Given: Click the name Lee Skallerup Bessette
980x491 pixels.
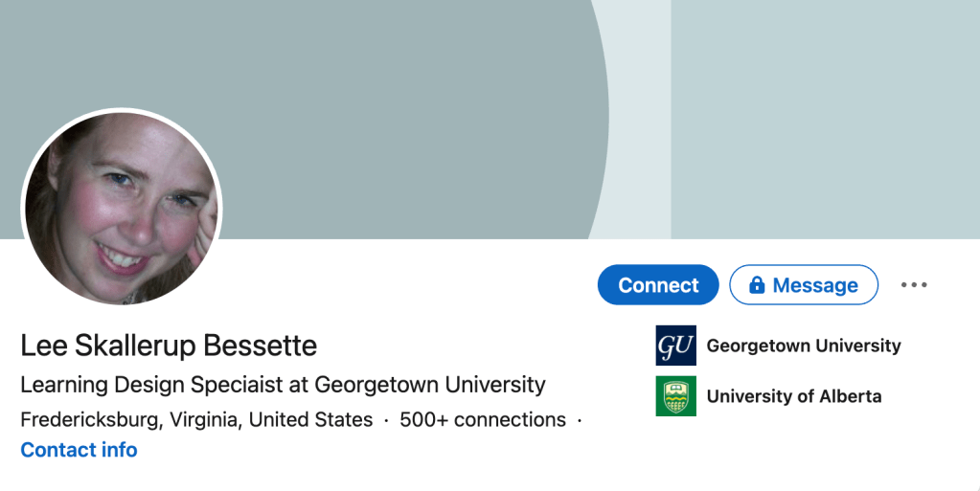Looking at the screenshot, I should tap(169, 345).
